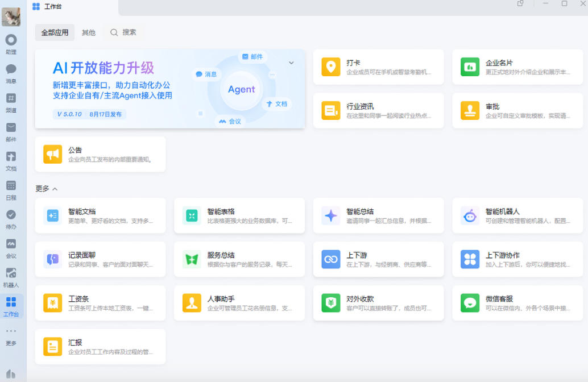This screenshot has height=382, width=588.
Task: Open 会议 meeting in the sidebar
Action: pos(11,248)
